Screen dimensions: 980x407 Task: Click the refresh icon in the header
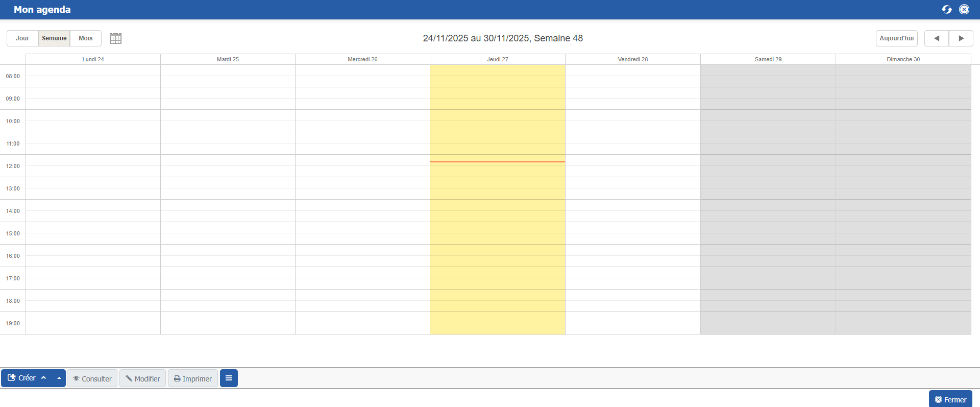946,10
